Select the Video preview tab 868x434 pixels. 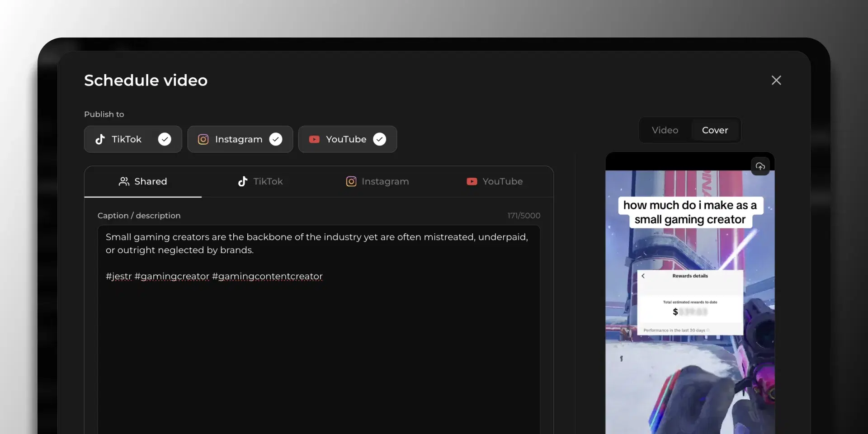pos(665,130)
